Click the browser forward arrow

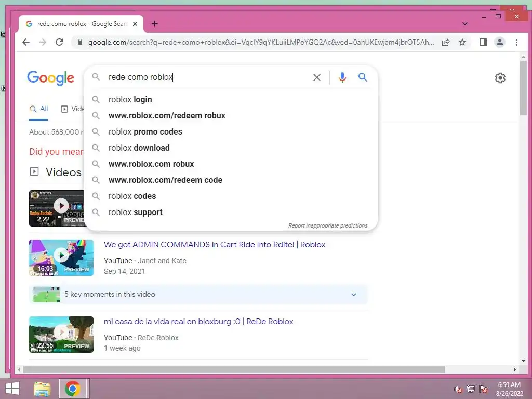click(x=43, y=42)
